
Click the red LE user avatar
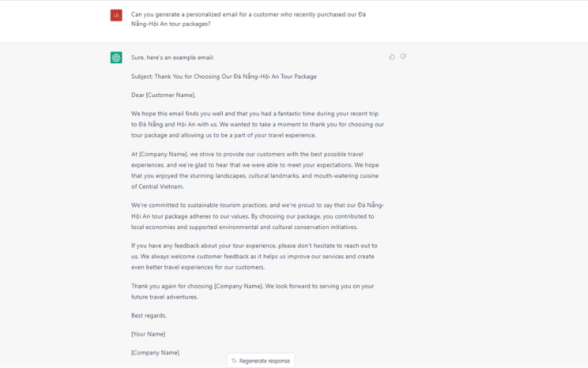tap(116, 15)
